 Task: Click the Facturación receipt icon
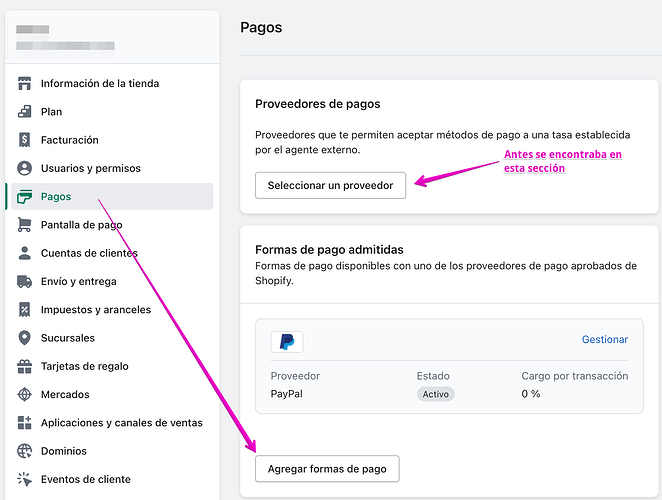[x=24, y=140]
